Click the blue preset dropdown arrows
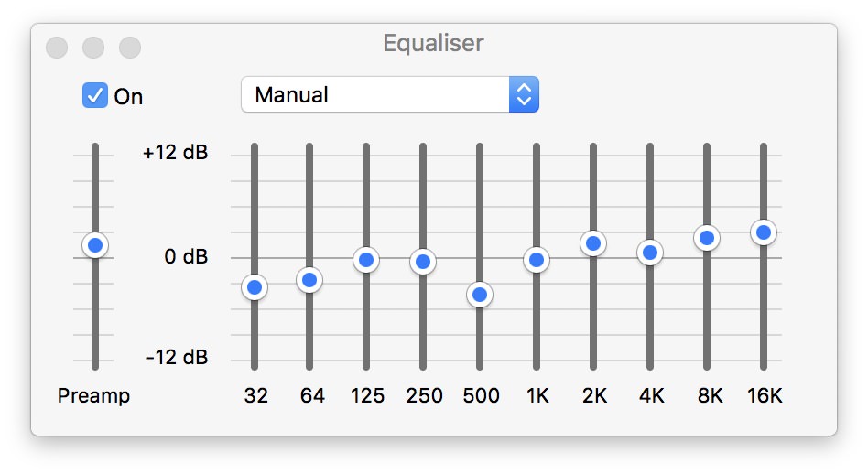868x474 pixels. [x=524, y=94]
